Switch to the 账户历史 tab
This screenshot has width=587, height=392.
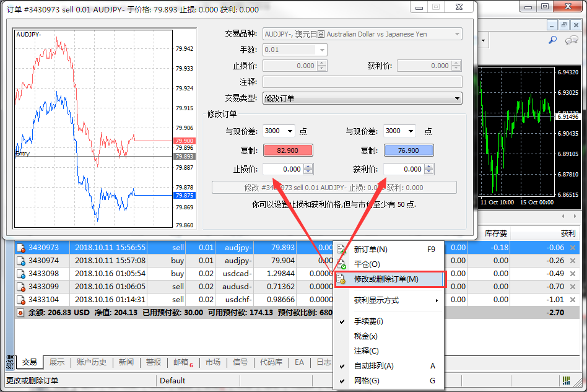92,362
